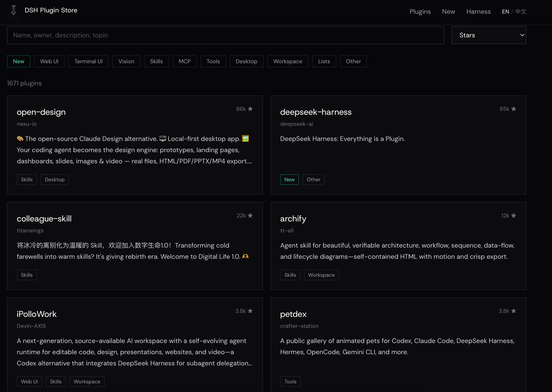Click Skills tag on colleague-skill card
Screen dimensions: 552x392
click(27, 275)
